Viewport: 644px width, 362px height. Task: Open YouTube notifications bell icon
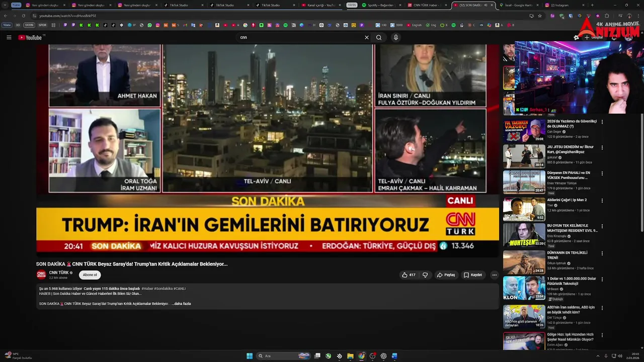[614, 37]
